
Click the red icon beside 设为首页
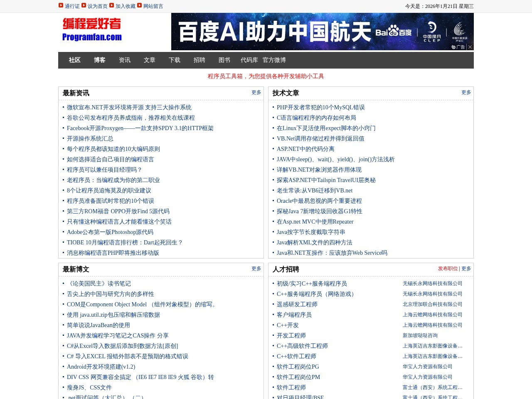pos(84,5)
